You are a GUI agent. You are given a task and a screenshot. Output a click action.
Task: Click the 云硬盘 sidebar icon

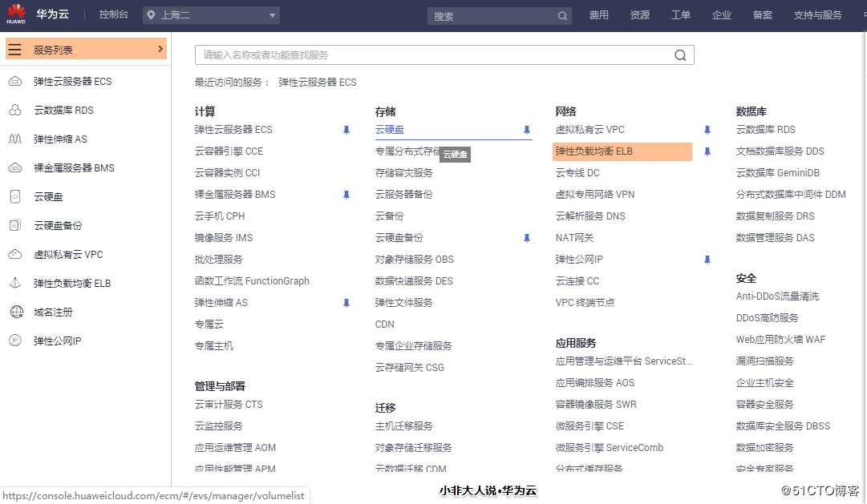point(15,196)
